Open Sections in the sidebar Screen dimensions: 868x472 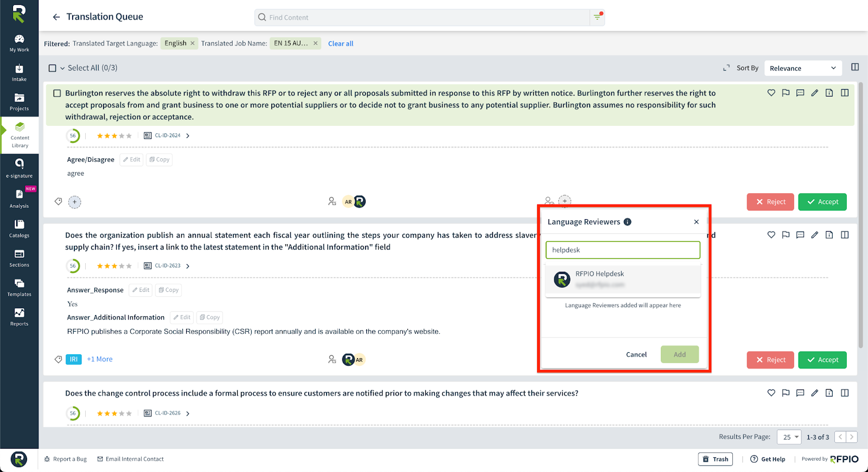(x=20, y=258)
